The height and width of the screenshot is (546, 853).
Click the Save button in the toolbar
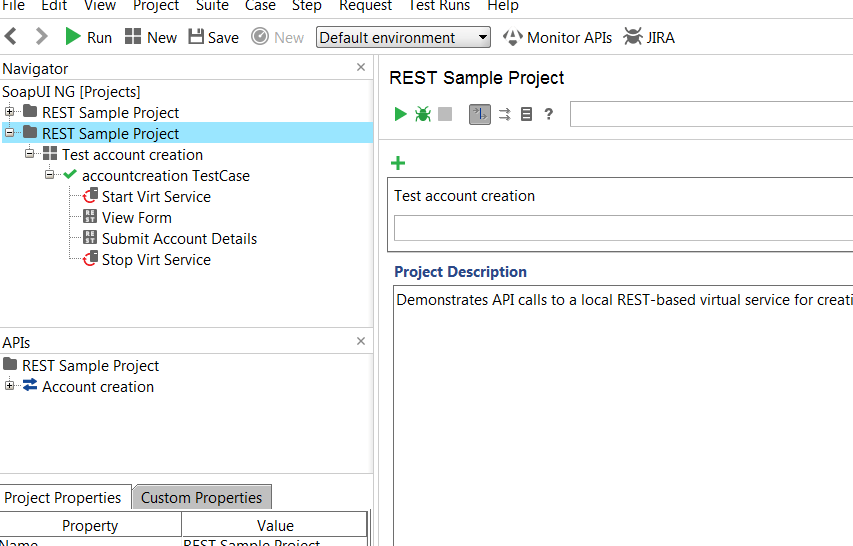pyautogui.click(x=213, y=37)
